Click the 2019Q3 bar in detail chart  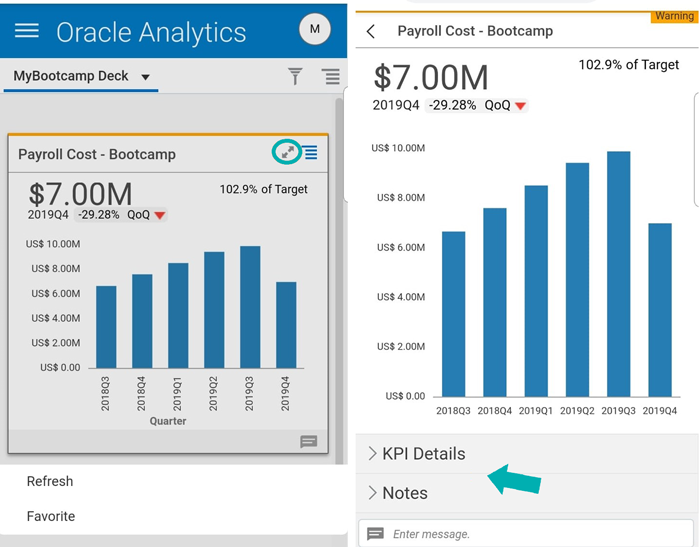(618, 274)
